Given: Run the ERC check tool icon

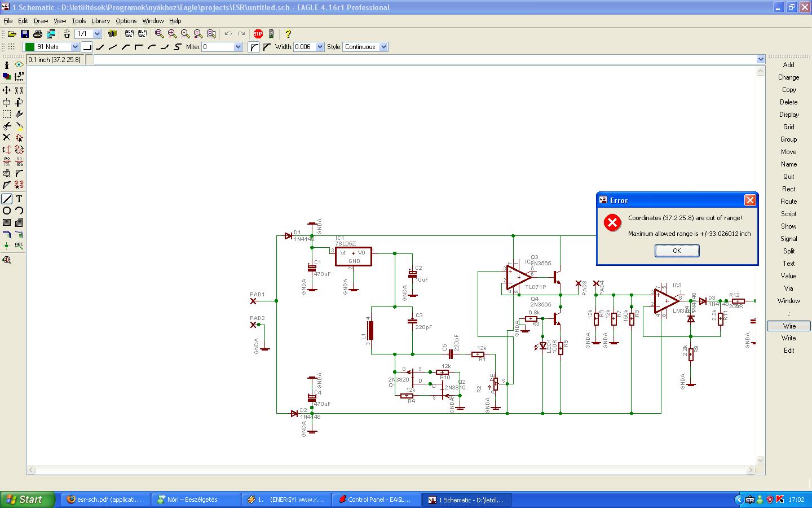Looking at the screenshot, I should click(7, 260).
